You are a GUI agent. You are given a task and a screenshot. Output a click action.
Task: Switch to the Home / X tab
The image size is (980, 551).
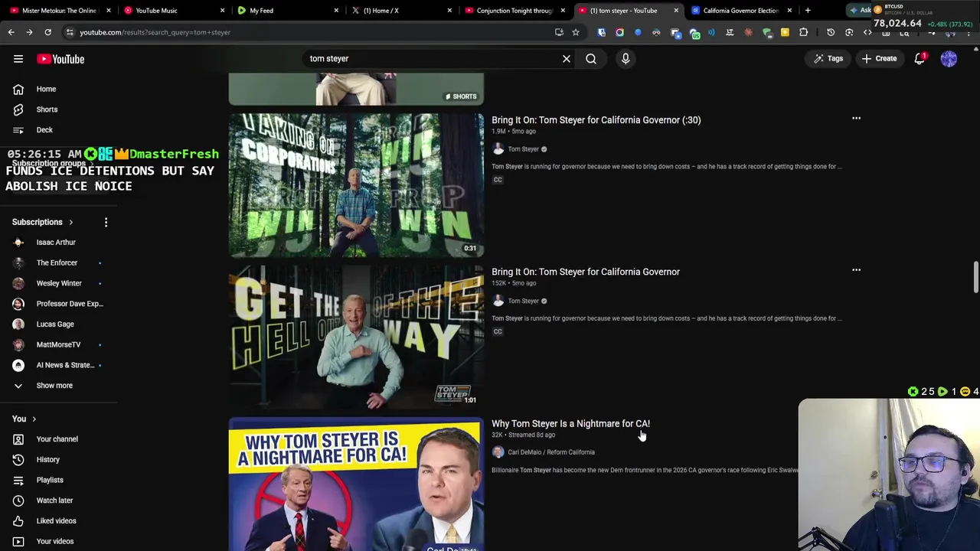click(400, 11)
